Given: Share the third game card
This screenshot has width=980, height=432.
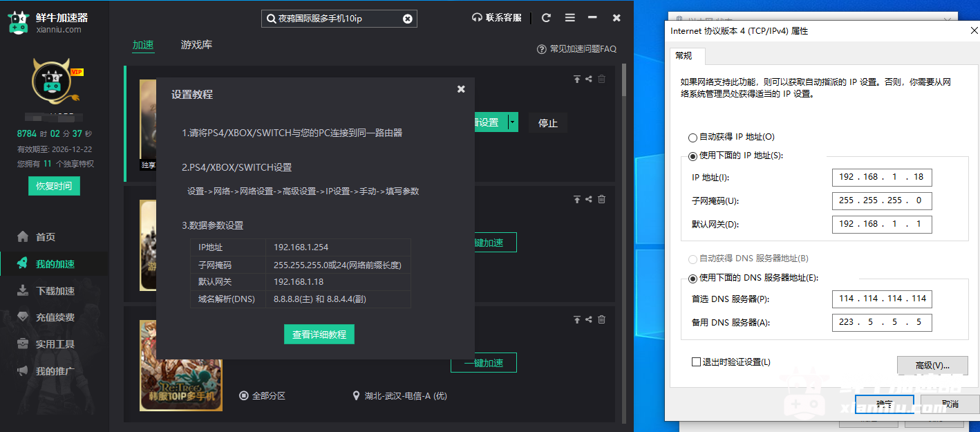Looking at the screenshot, I should coord(589,319).
